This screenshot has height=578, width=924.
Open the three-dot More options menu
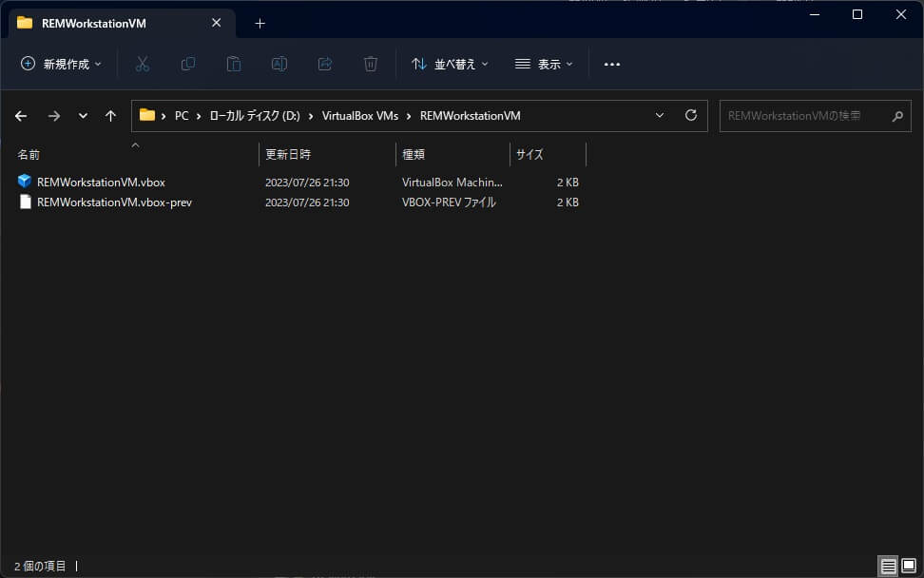(x=611, y=65)
